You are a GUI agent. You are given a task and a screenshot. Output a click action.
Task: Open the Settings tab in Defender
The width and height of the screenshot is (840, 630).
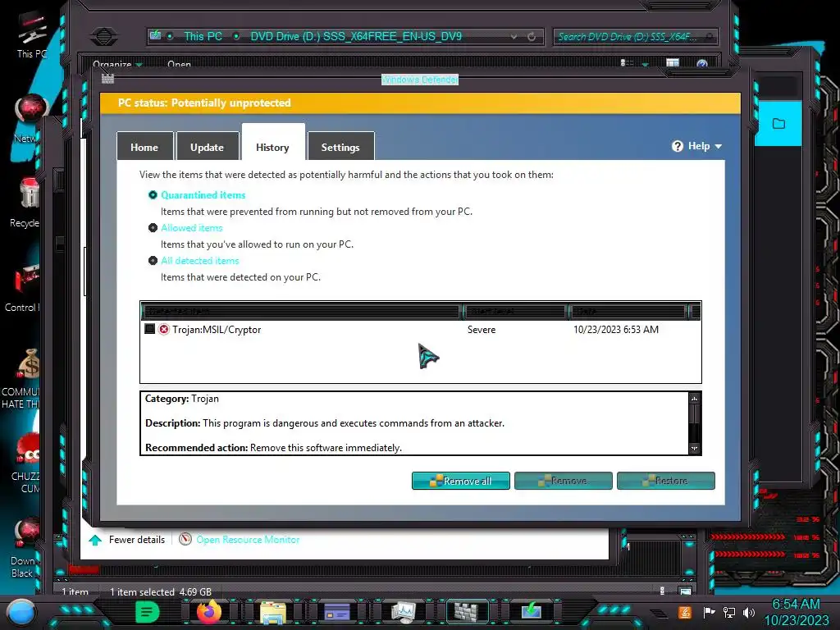click(340, 147)
